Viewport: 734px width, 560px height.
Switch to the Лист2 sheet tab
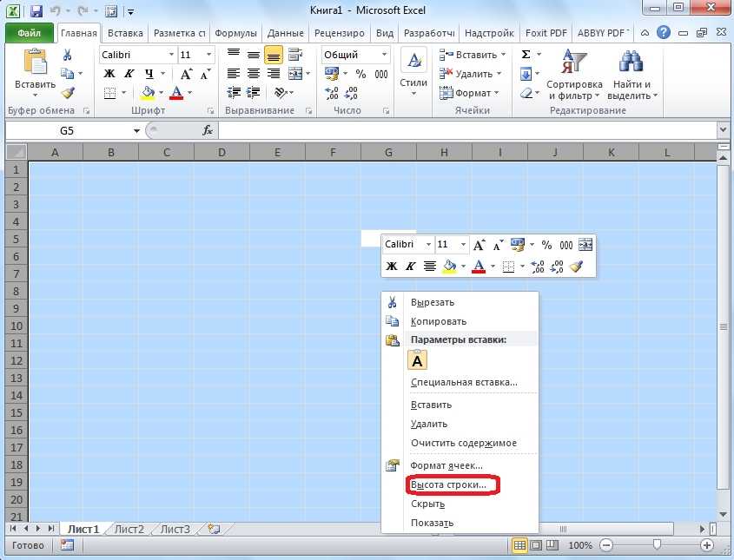(129, 529)
